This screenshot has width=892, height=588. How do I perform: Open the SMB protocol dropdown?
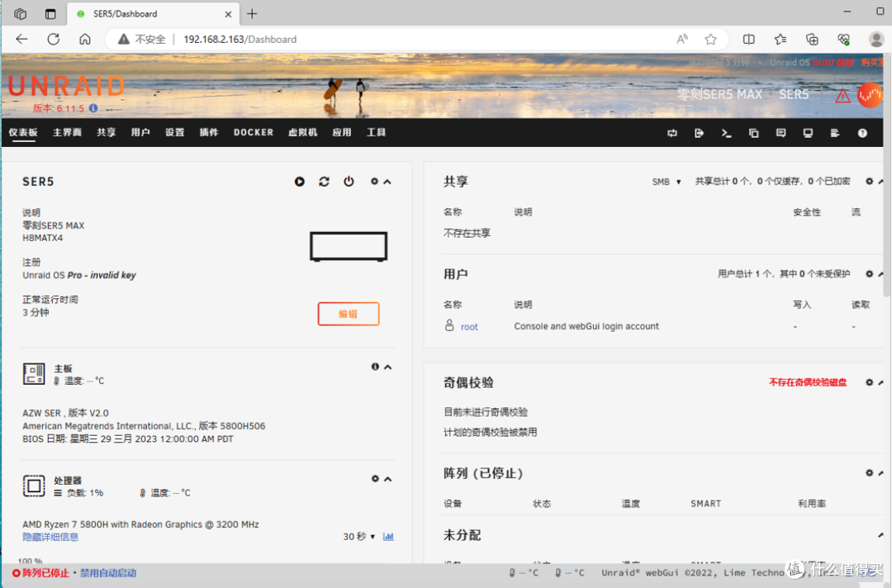point(667,182)
